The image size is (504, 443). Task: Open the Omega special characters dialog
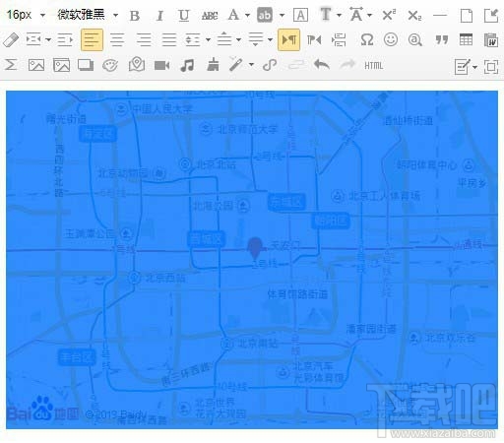click(366, 40)
